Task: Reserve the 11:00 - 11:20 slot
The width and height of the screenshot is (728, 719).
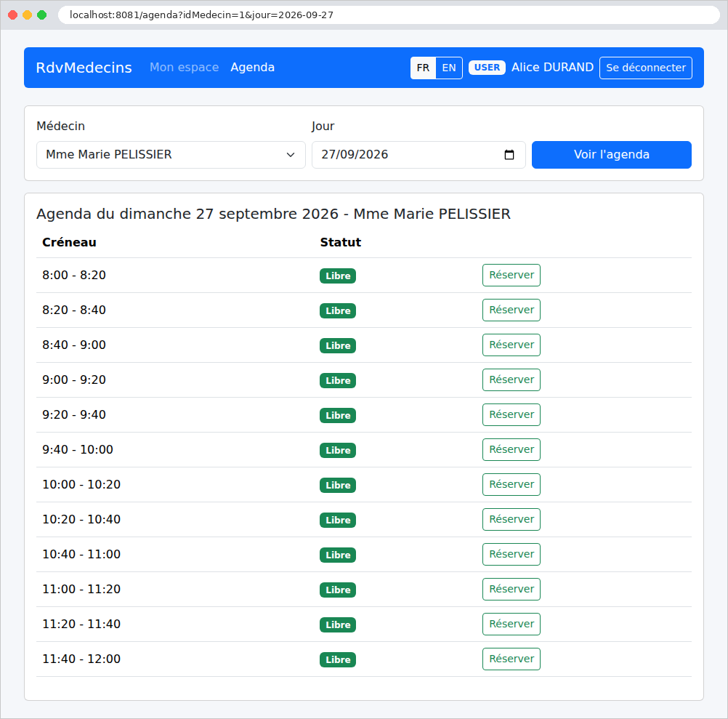Action: coord(511,588)
